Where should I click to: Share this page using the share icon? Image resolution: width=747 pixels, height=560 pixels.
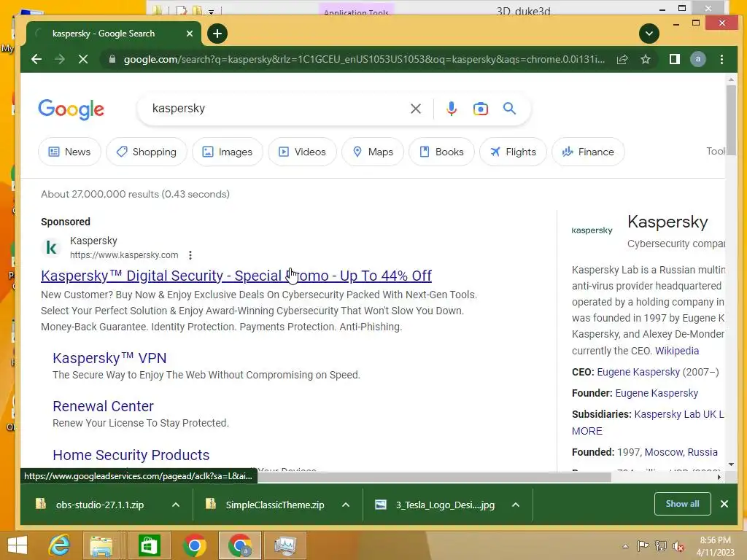tap(622, 59)
